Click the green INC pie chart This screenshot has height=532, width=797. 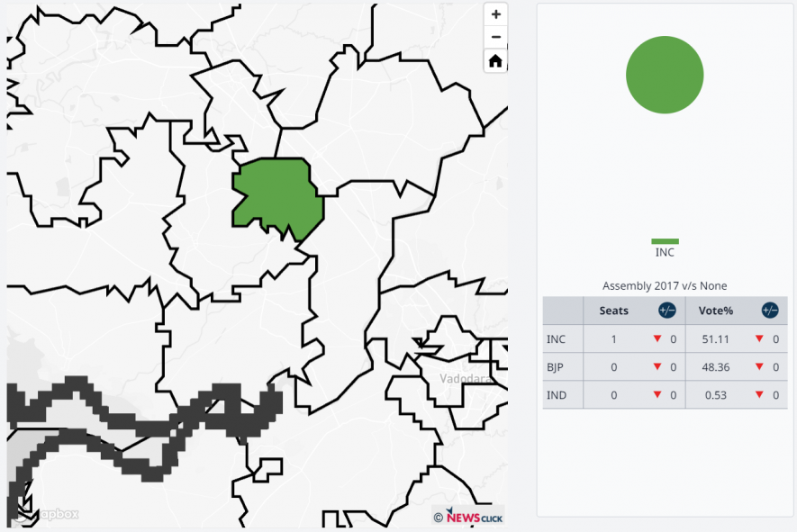pos(665,75)
